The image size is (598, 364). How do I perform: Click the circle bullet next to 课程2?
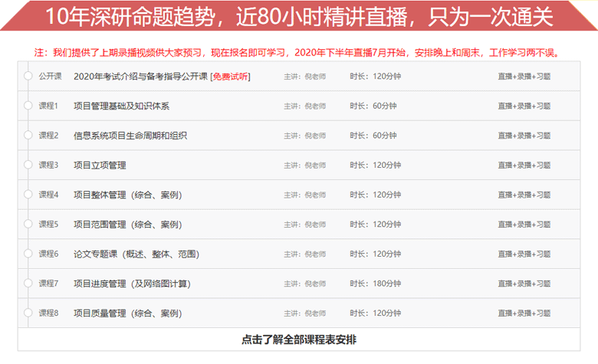coord(28,136)
